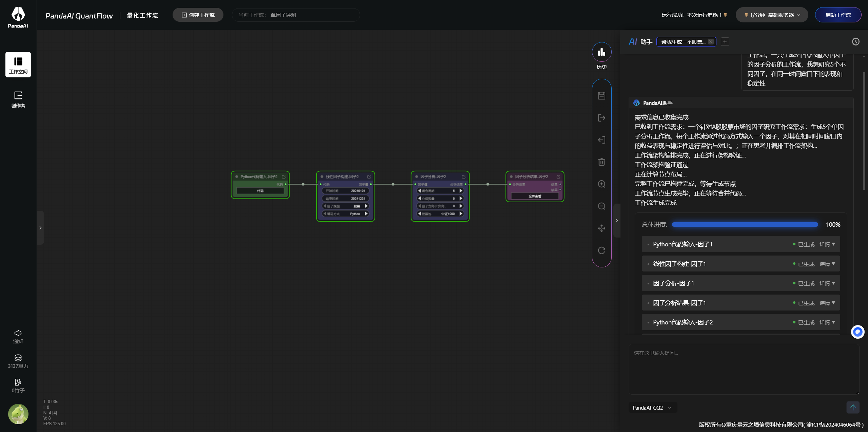
Task: Click the 代码 button in Python代码输入 node
Action: click(x=260, y=191)
